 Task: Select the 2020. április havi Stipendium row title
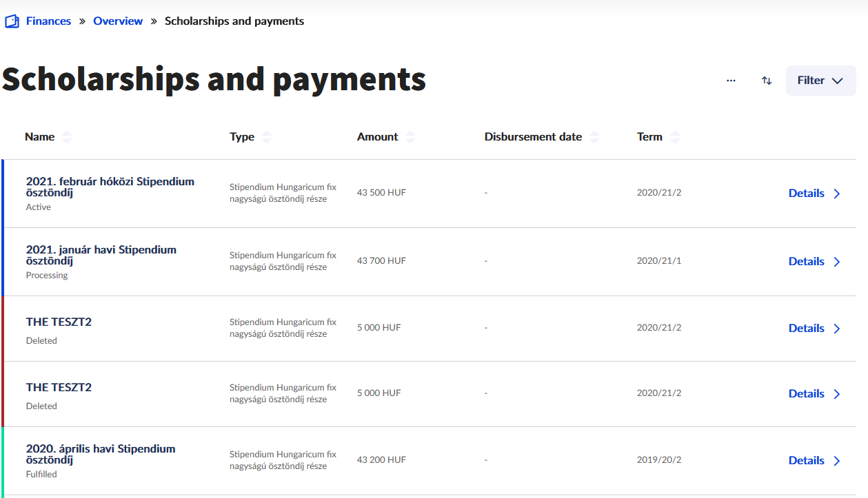pos(101,455)
